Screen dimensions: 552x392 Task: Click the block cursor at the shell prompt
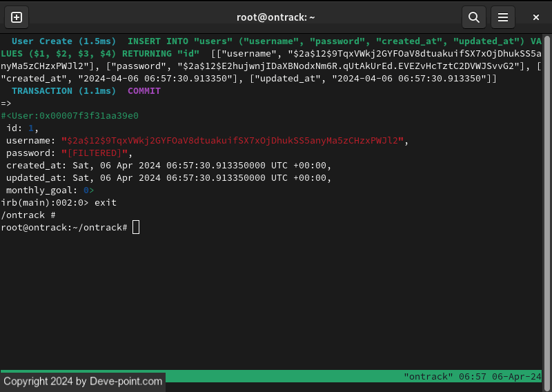coord(136,228)
